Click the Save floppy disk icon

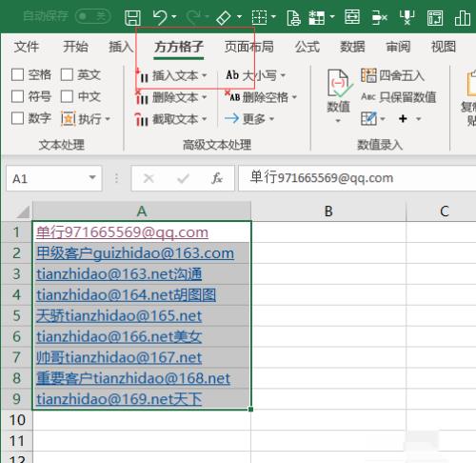(x=132, y=17)
